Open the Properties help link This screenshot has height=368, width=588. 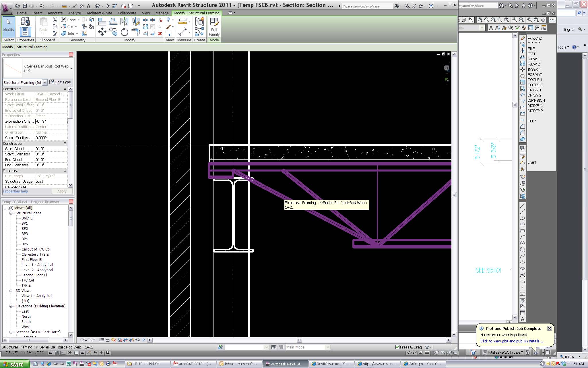tap(15, 191)
